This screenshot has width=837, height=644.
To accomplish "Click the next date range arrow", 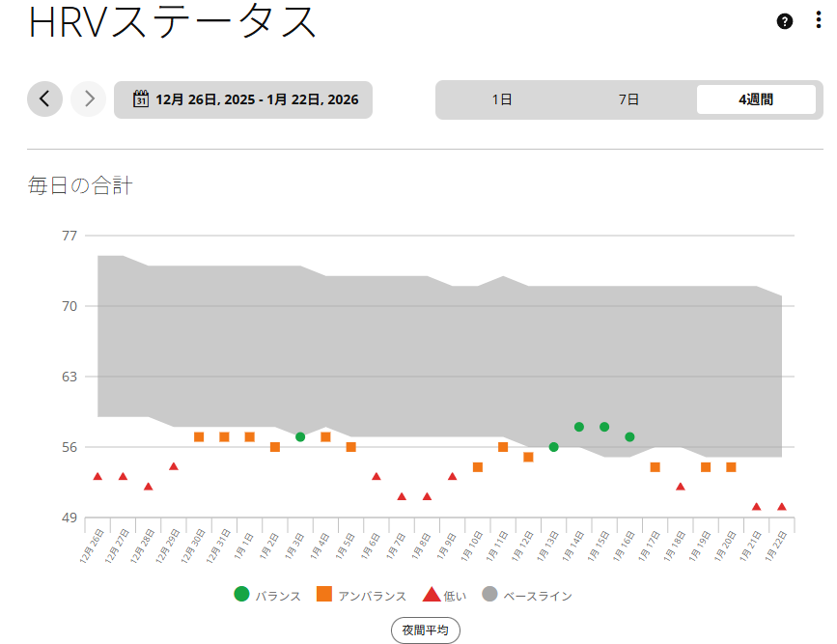I will tap(89, 98).
